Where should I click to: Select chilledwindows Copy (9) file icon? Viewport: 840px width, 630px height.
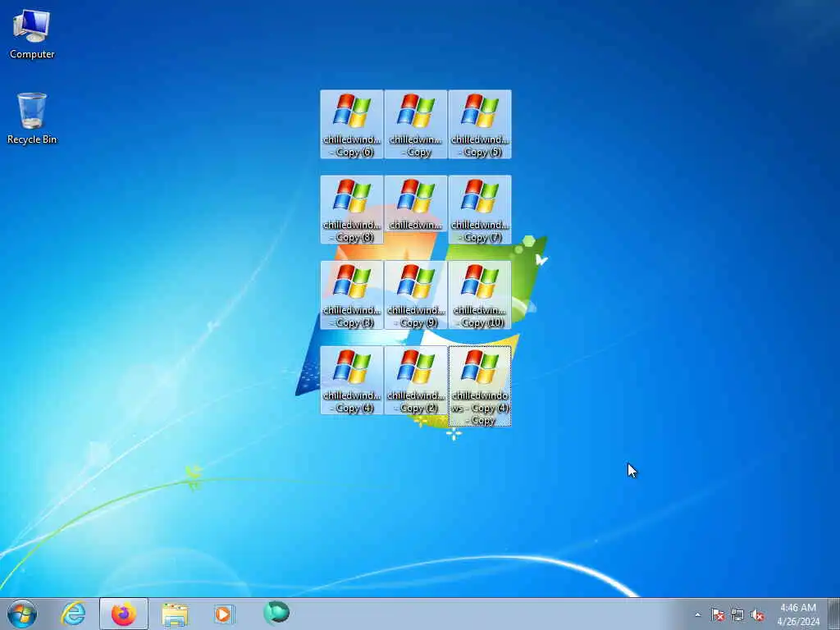[x=416, y=294]
